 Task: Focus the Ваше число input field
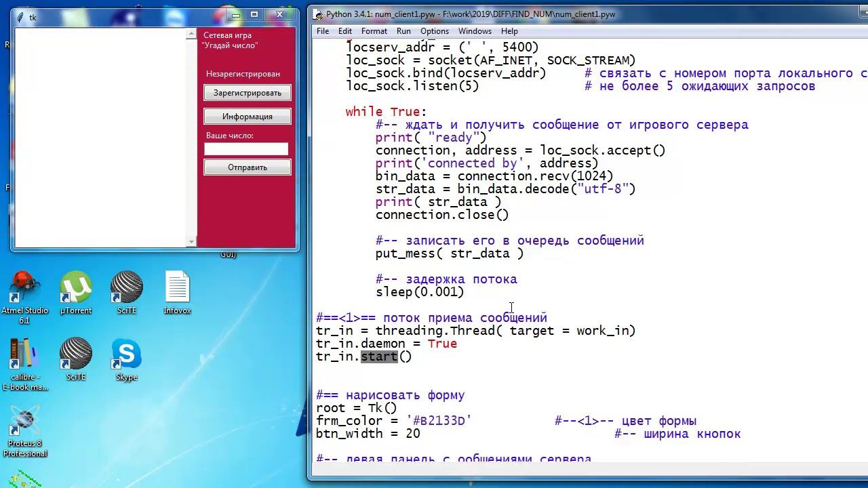246,149
